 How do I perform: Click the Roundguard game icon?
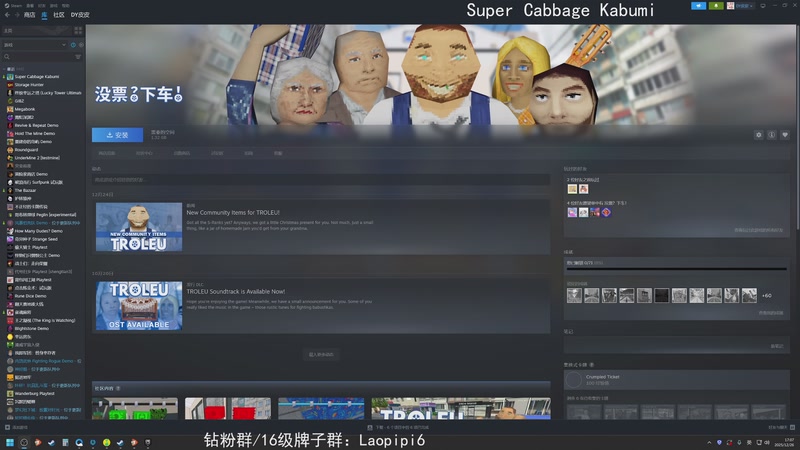(x=10, y=150)
